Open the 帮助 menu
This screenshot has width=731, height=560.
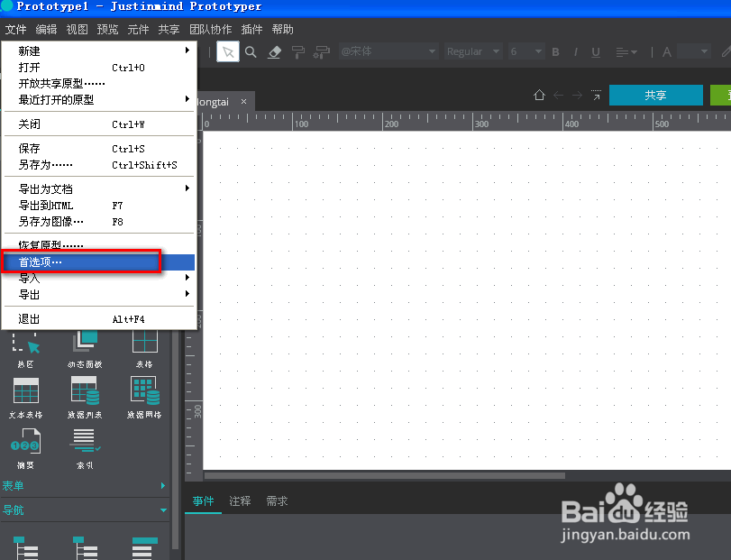[282, 30]
